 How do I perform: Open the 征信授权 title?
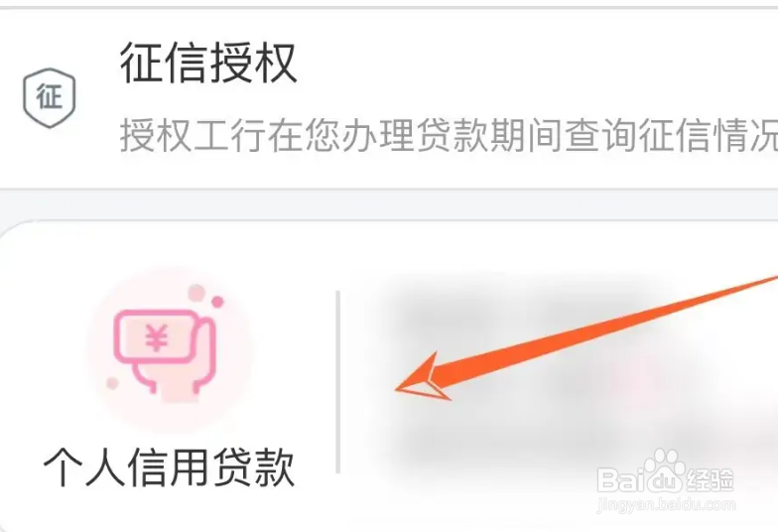(x=208, y=64)
